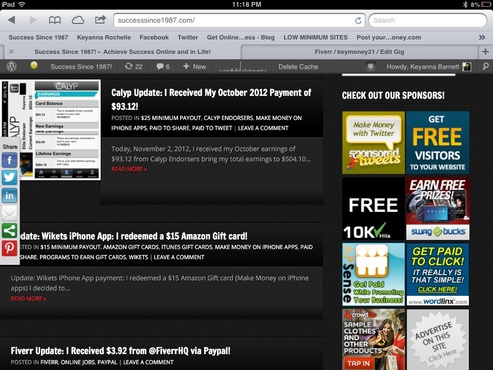Open the Calyp Update October 2012 Payment post

[x=211, y=99]
